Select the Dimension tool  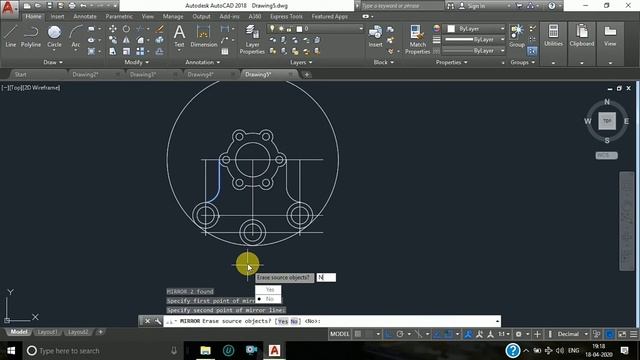tap(203, 36)
